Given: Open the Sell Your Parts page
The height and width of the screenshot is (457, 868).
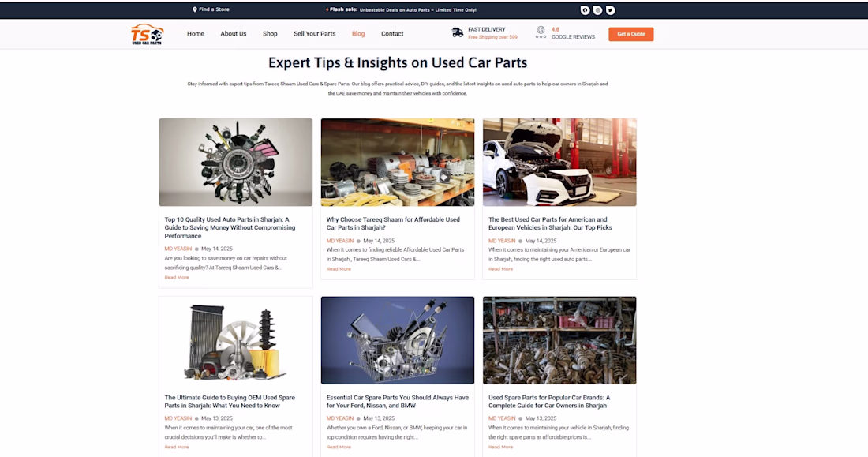Looking at the screenshot, I should (x=314, y=34).
